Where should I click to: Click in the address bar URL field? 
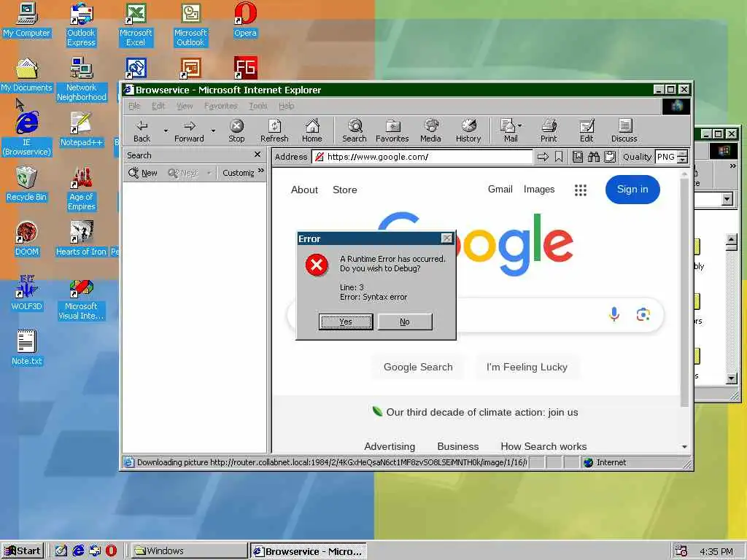(x=422, y=157)
